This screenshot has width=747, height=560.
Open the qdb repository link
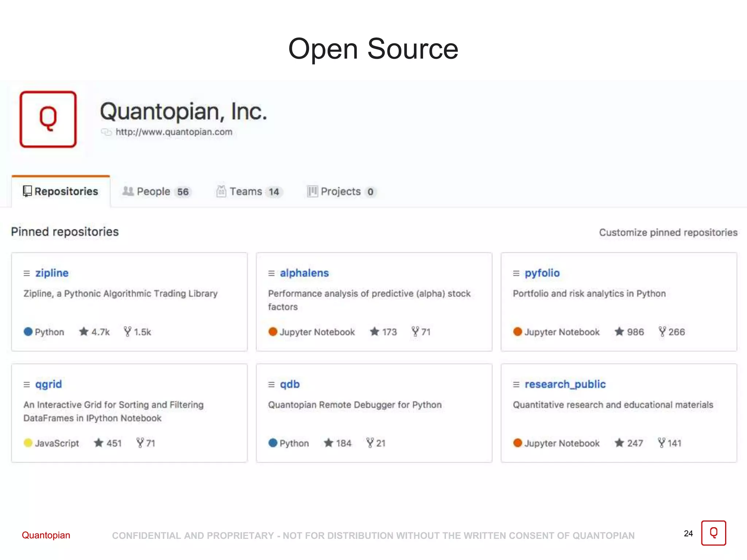[290, 384]
